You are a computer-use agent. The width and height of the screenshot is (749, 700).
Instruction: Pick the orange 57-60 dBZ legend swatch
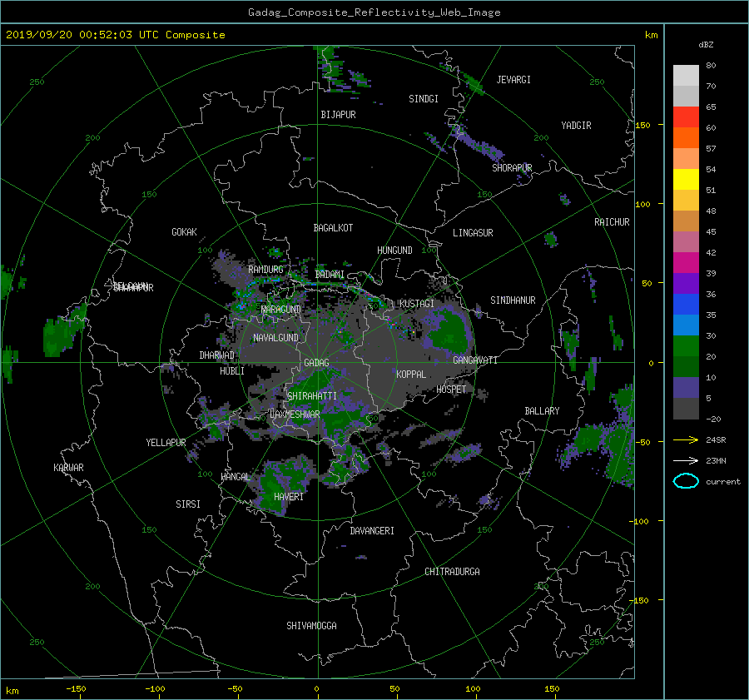[x=686, y=137]
